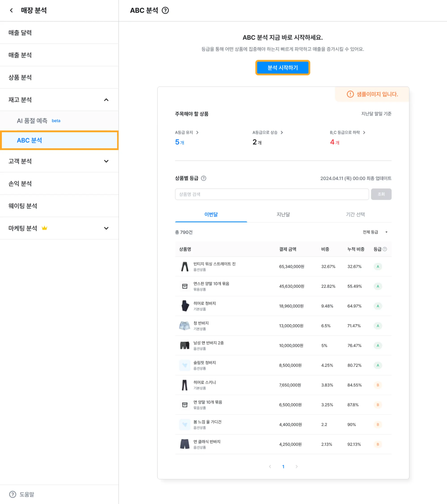
Task: Switch to the 기간 선택 tab
Action: point(355,214)
